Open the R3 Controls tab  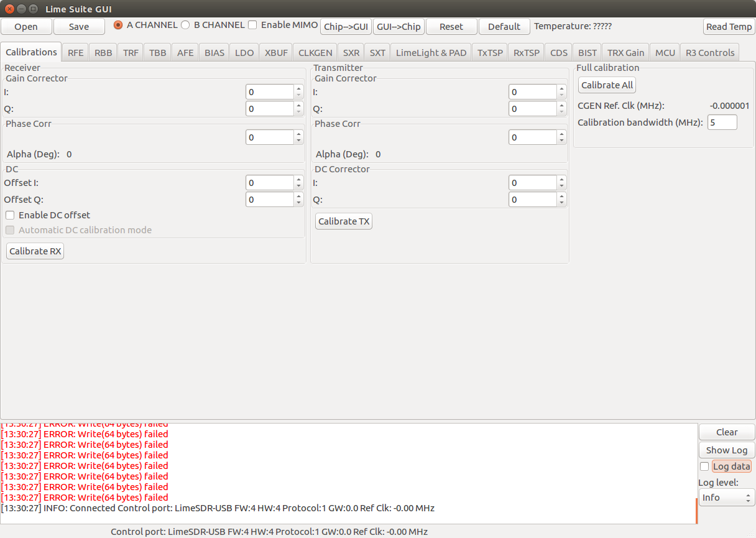[x=710, y=53]
